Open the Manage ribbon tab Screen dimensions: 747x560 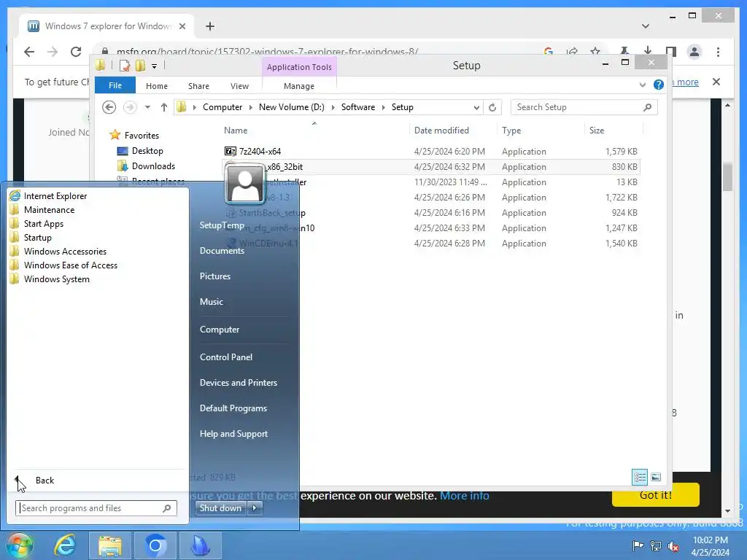point(298,86)
